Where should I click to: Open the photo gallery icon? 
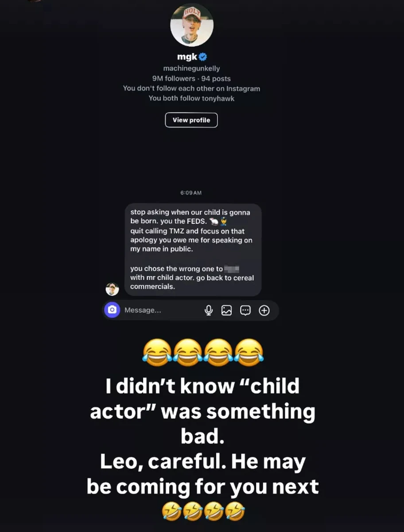click(x=227, y=310)
